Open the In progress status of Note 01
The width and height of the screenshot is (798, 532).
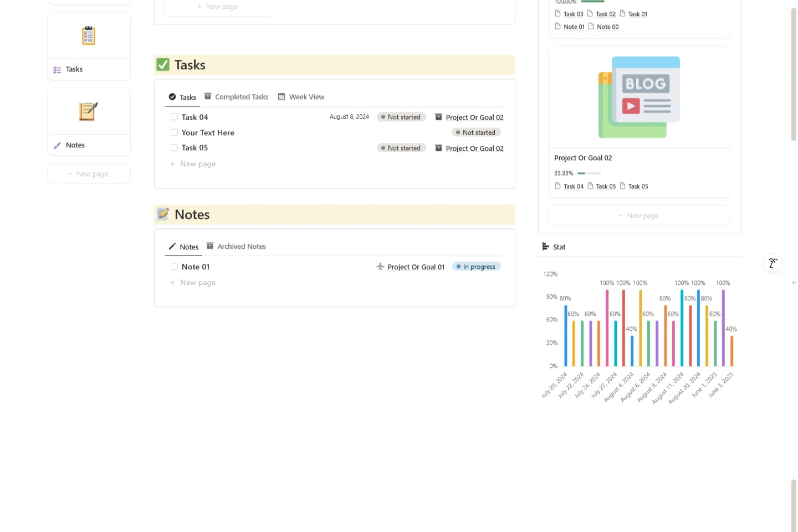point(477,267)
